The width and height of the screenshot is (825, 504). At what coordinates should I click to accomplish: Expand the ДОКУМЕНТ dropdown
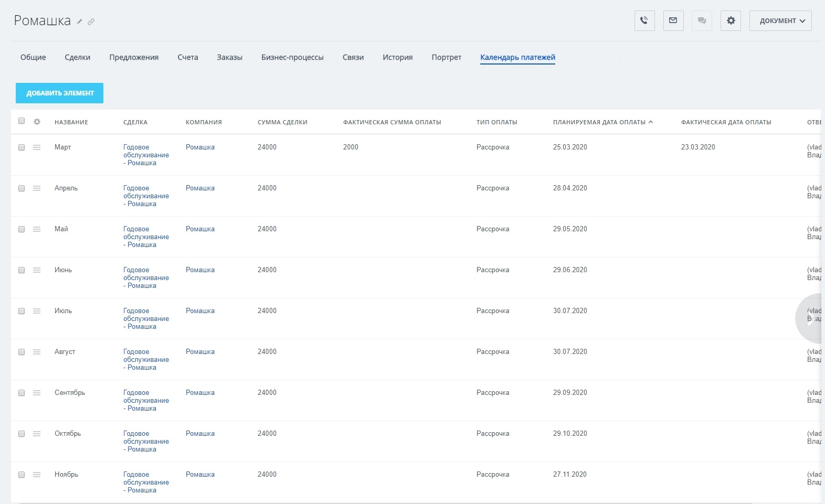(x=780, y=21)
